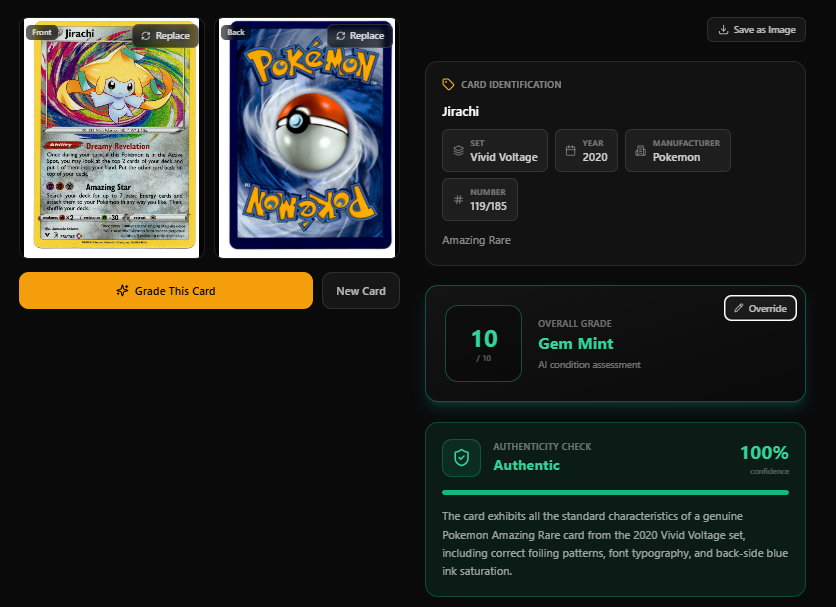Click the calendar icon next to Year
The image size is (836, 607).
click(570, 151)
